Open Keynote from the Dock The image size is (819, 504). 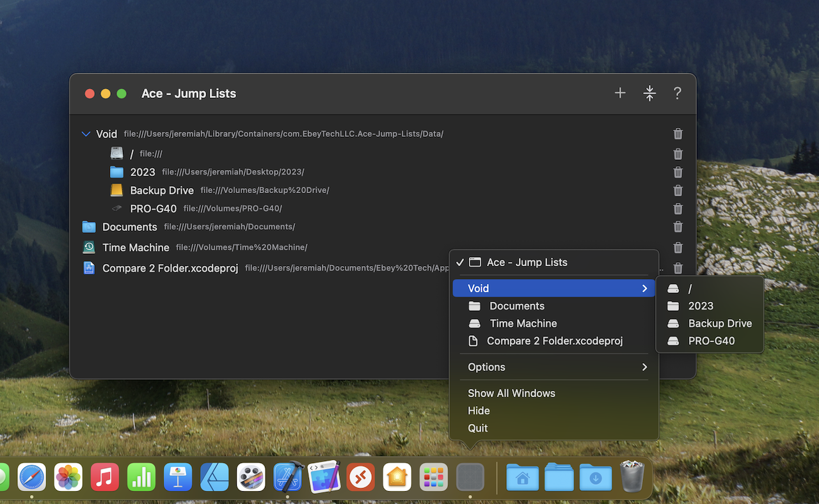pyautogui.click(x=178, y=477)
